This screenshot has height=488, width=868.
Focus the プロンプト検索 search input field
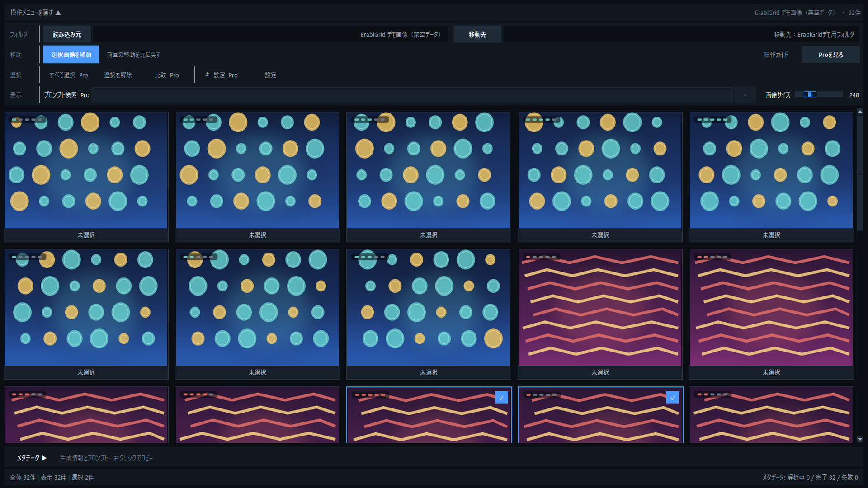click(412, 95)
